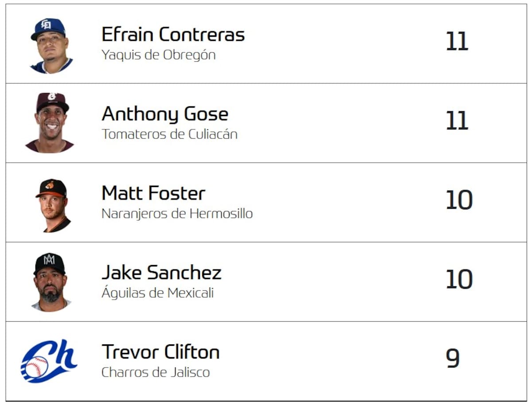Click Anthony Gose stat value 11
The image size is (532, 406).
(x=457, y=121)
